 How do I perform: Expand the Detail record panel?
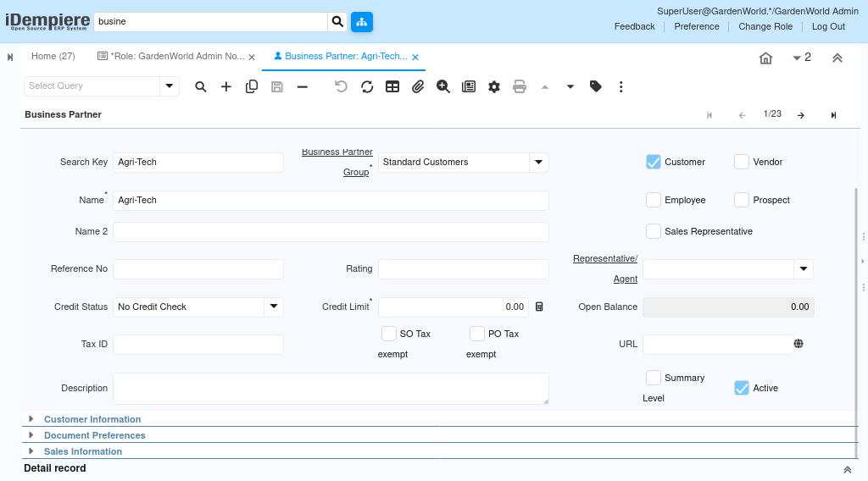point(848,470)
